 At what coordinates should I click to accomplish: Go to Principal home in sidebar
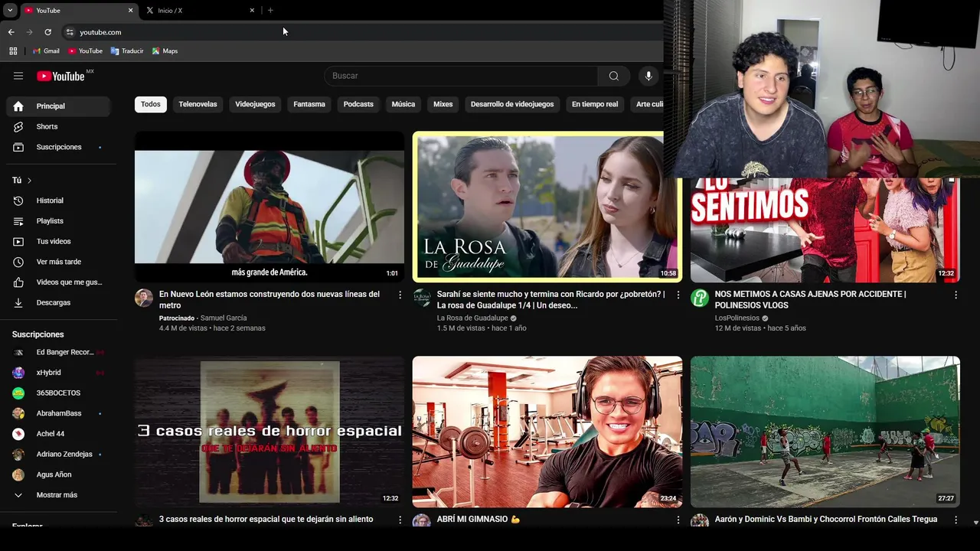(58, 106)
